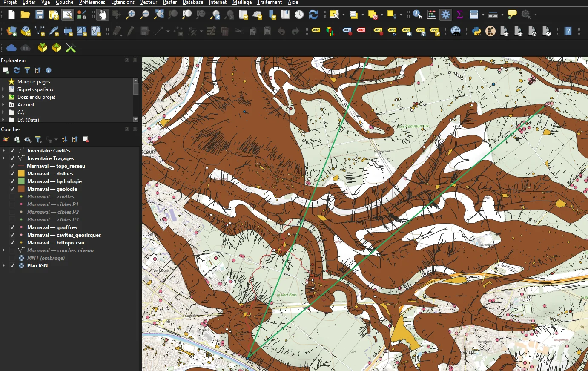Hide the Marnaval — dolines layer
This screenshot has width=588, height=371.
tap(12, 174)
